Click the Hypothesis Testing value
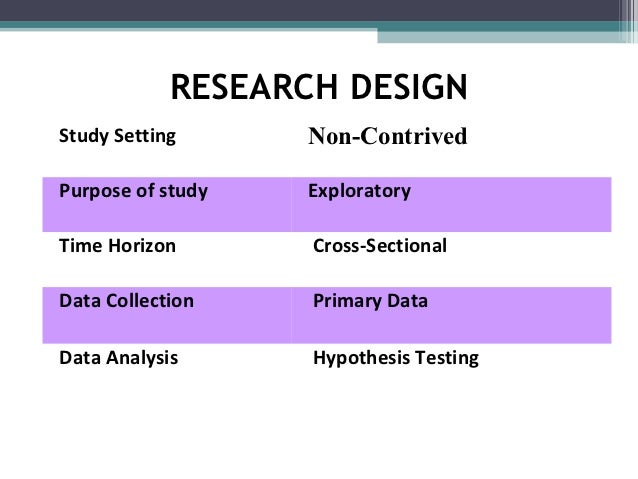This screenshot has width=638, height=479. pyautogui.click(x=395, y=358)
